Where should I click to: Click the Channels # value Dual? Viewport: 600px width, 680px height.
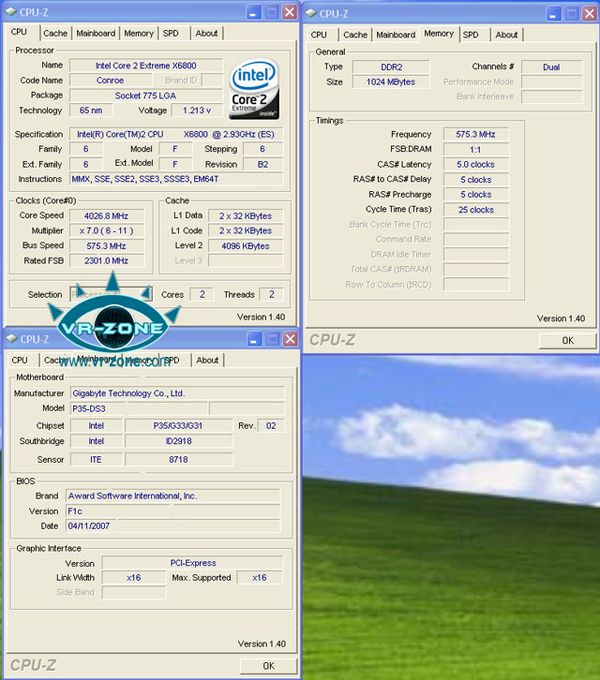[551, 67]
